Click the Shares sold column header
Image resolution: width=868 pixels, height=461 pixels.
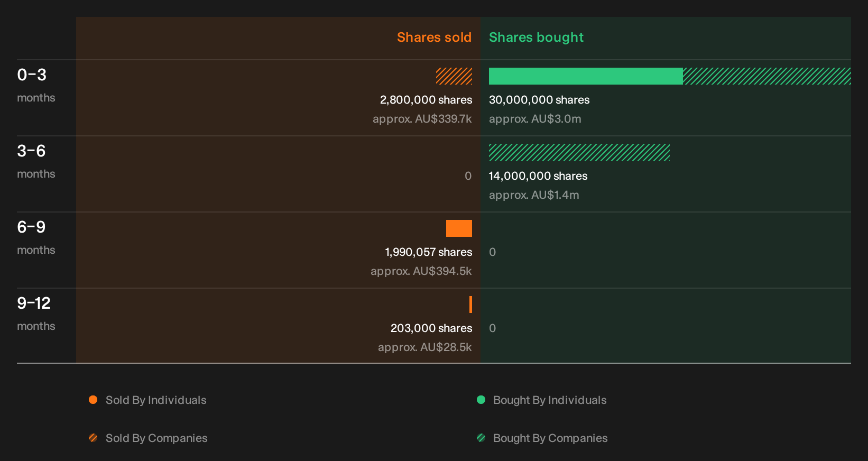434,38
